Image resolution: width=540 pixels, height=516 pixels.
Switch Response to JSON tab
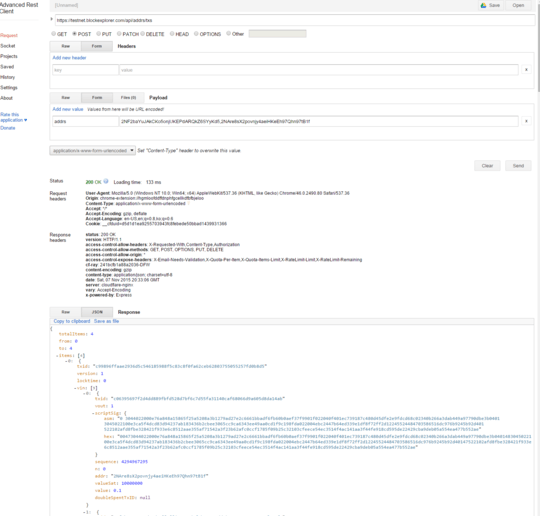(x=97, y=312)
